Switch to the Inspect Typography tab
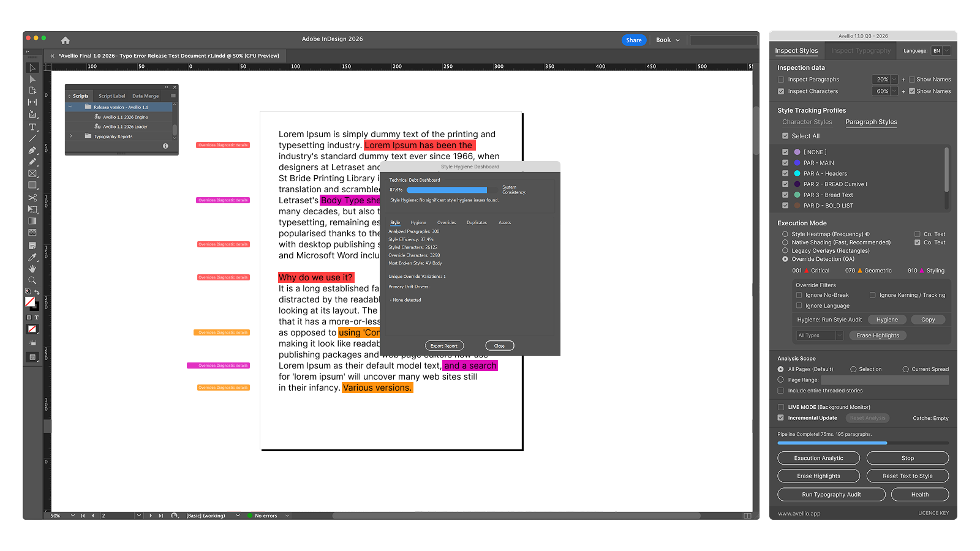 [861, 51]
